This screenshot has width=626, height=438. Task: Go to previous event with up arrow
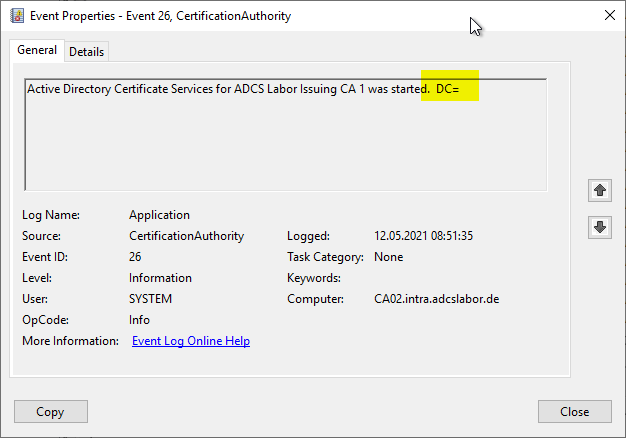click(599, 189)
